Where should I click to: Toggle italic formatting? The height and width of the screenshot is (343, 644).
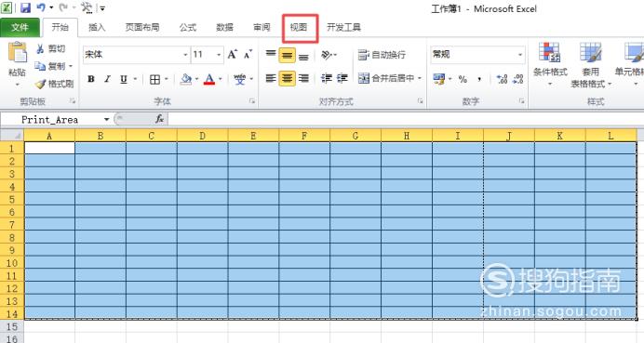107,79
